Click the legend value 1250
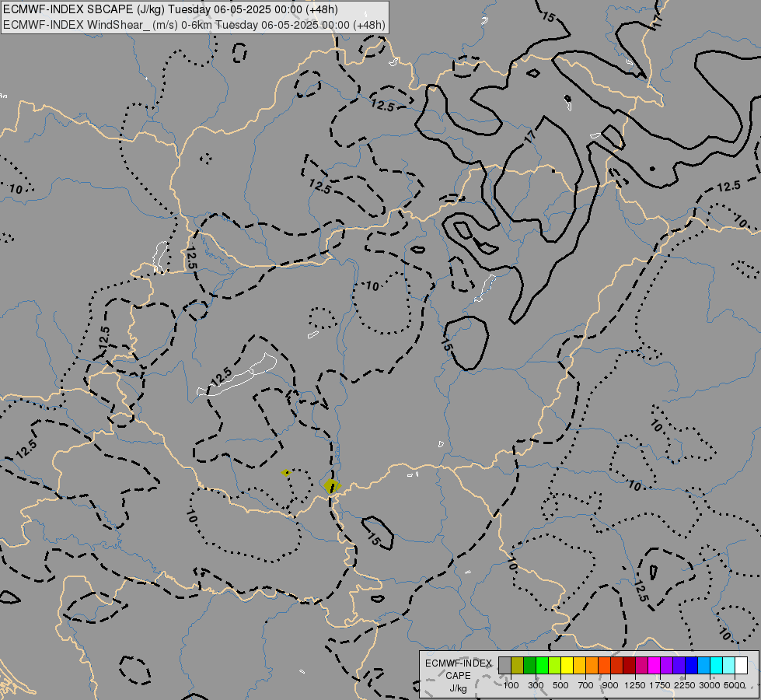This screenshot has height=700, width=761. pyautogui.click(x=635, y=685)
